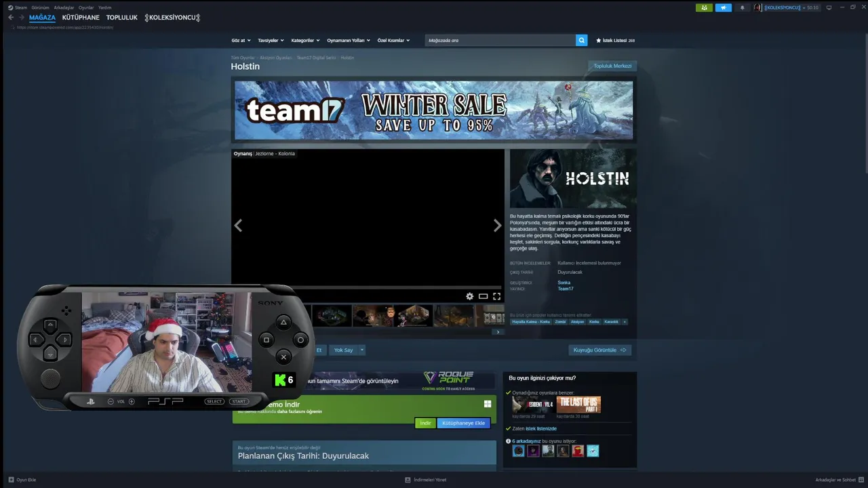Expand the Göz at dropdown
Viewport: 868px width, 488px height.
pos(240,41)
